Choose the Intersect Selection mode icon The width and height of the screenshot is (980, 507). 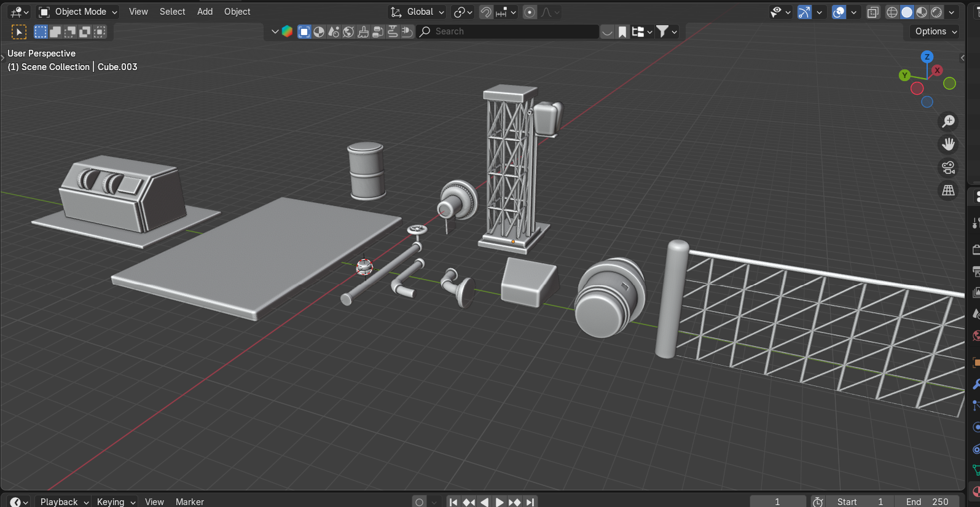pos(100,32)
